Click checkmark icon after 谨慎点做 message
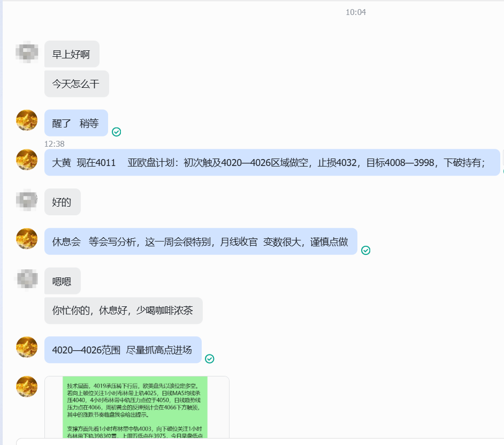 366,250
